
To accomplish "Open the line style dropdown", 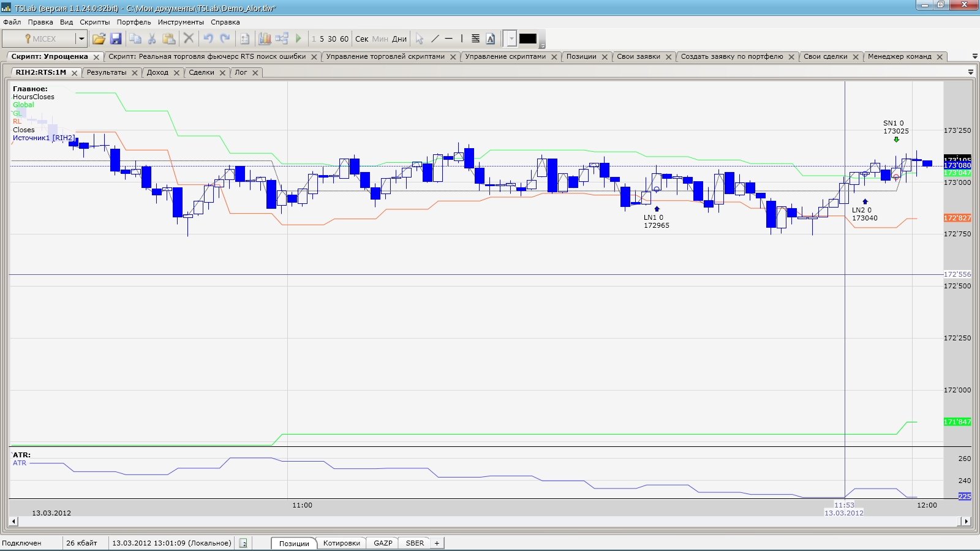I will 511,39.
